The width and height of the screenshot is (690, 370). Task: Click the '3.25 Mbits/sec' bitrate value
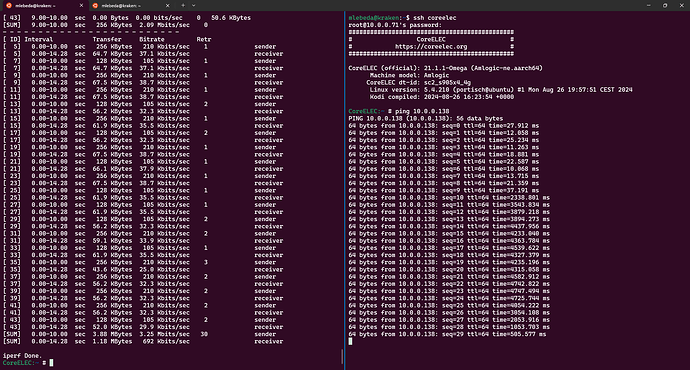pyautogui.click(x=164, y=334)
